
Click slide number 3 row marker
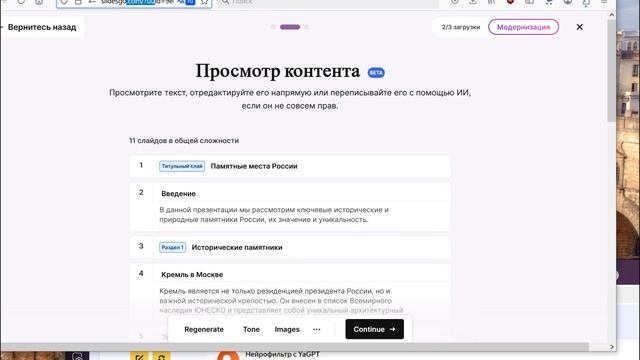(x=141, y=246)
